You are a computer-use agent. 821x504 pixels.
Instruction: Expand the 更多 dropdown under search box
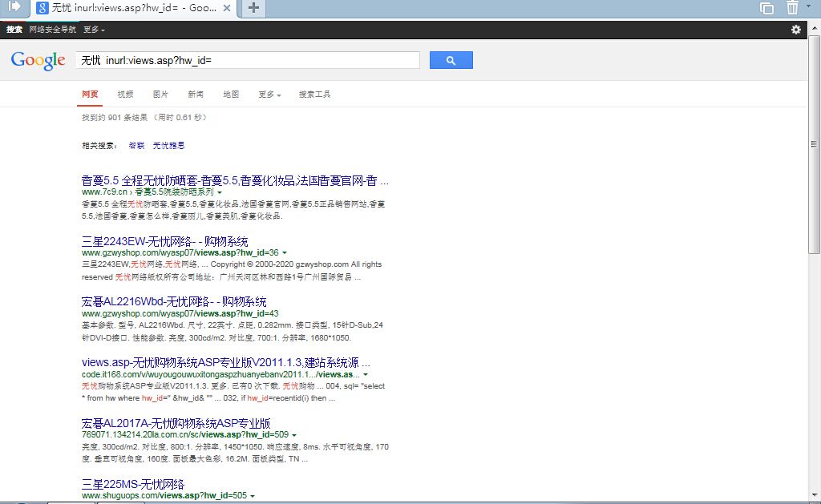click(x=269, y=95)
